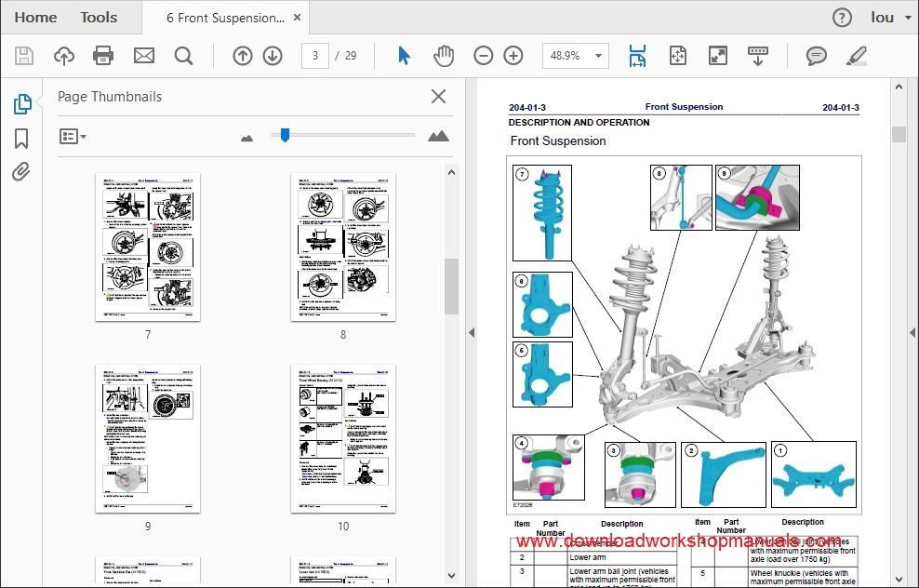Reduce thumbnail size small mountain icon
This screenshot has height=588, width=919.
click(246, 139)
